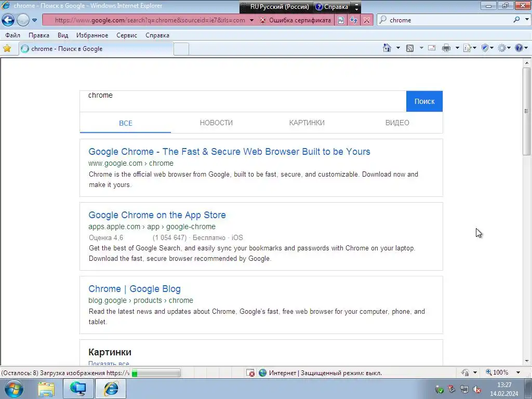Click the page loading progress bar
The width and height of the screenshot is (532, 399).
[156, 373]
